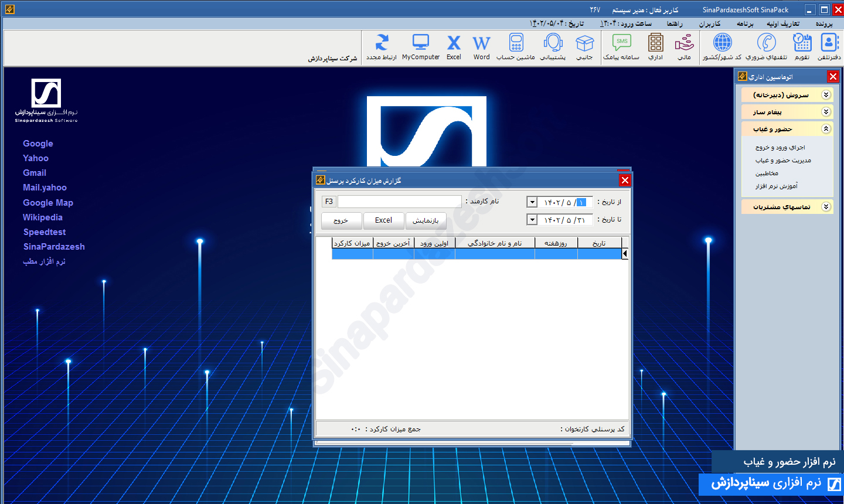Expand the پیغام ساز section
This screenshot has width=844, height=504.
(826, 112)
